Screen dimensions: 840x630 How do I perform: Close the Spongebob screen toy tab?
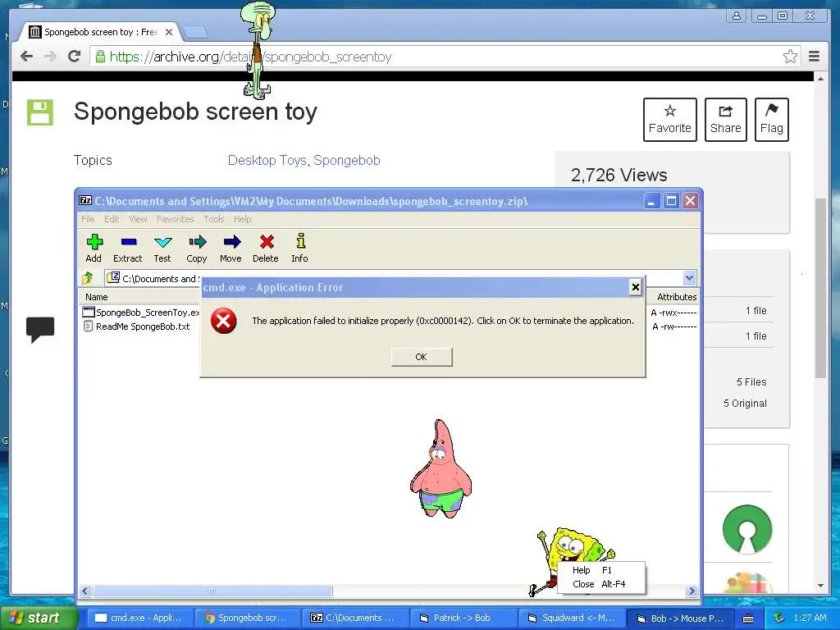pos(169,32)
